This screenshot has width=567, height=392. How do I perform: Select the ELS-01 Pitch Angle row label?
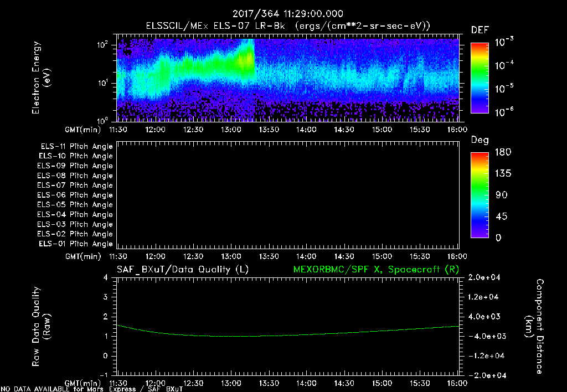click(x=76, y=244)
